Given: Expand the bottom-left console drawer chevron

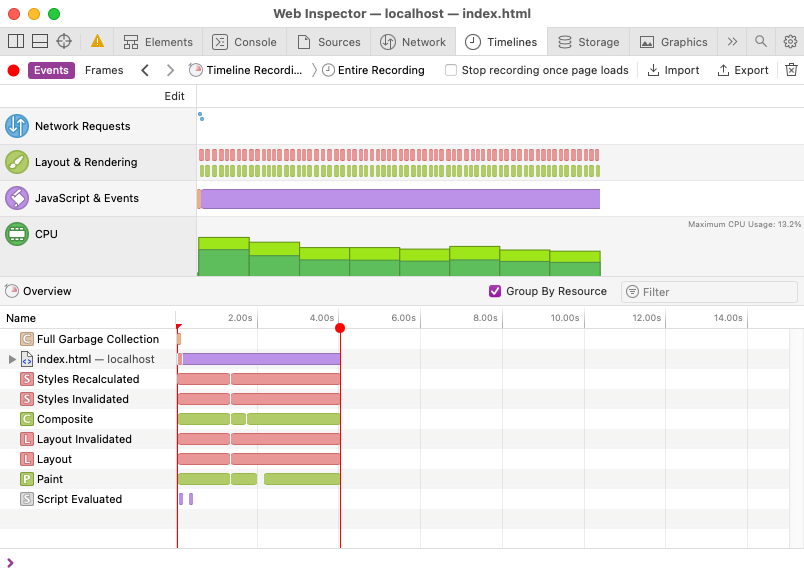Looking at the screenshot, I should 11,563.
